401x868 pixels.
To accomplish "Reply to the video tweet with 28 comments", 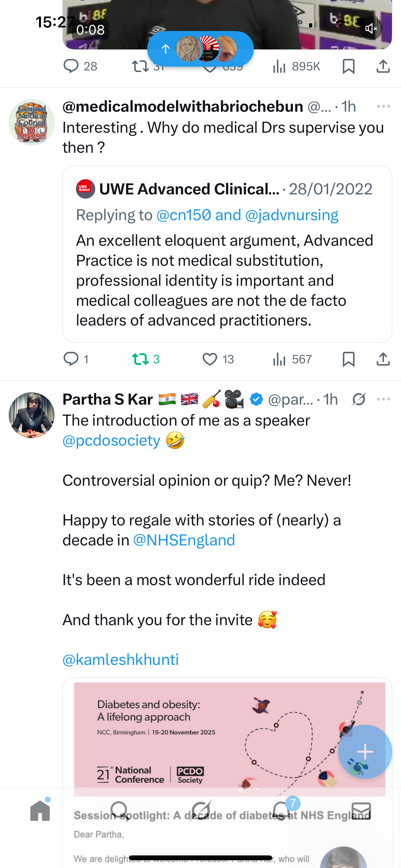I will tap(71, 67).
